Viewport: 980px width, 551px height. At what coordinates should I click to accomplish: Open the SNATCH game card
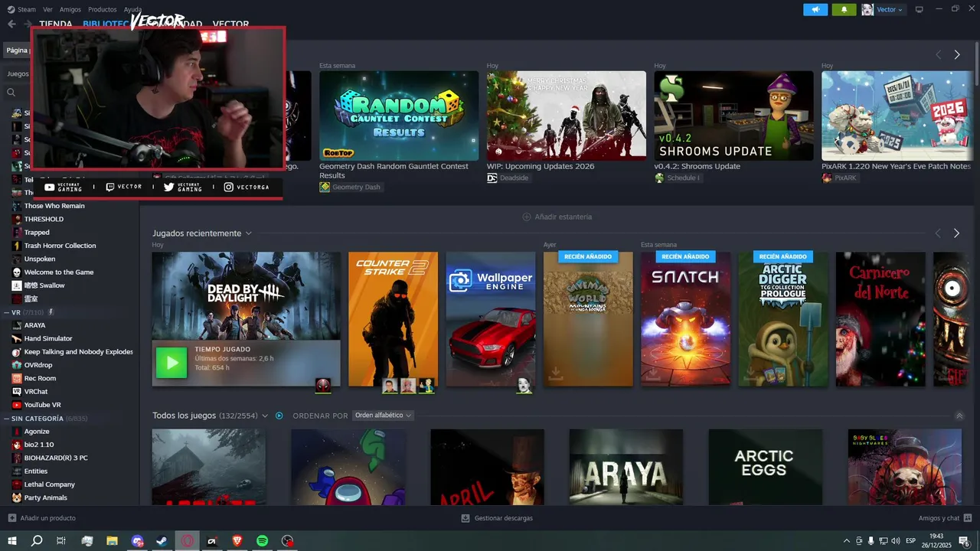coord(685,319)
